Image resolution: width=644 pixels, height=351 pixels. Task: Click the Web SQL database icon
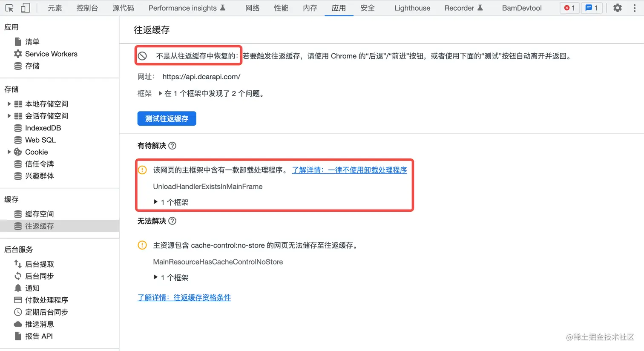click(x=18, y=140)
